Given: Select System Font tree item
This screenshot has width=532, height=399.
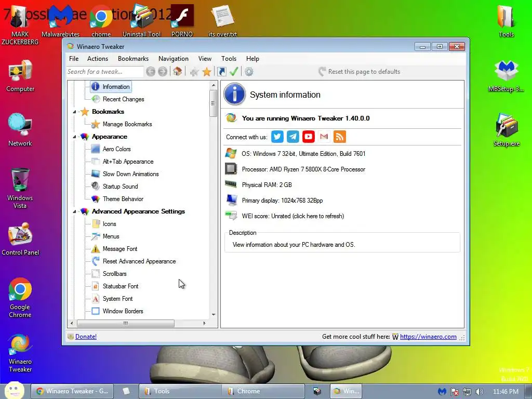Looking at the screenshot, I should tap(117, 299).
